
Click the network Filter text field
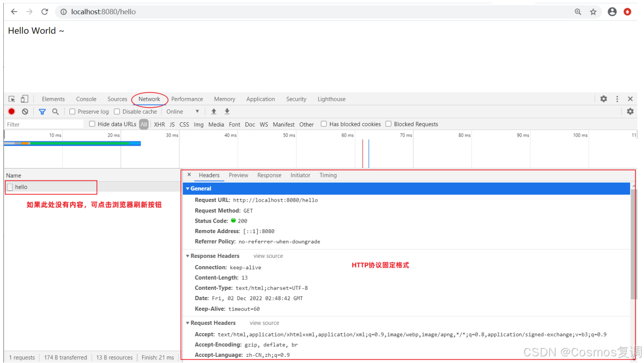(x=44, y=124)
